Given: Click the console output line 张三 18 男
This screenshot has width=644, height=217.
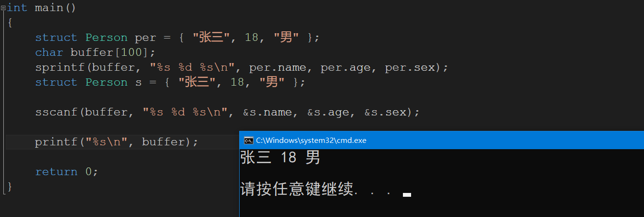Looking at the screenshot, I should point(280,158).
